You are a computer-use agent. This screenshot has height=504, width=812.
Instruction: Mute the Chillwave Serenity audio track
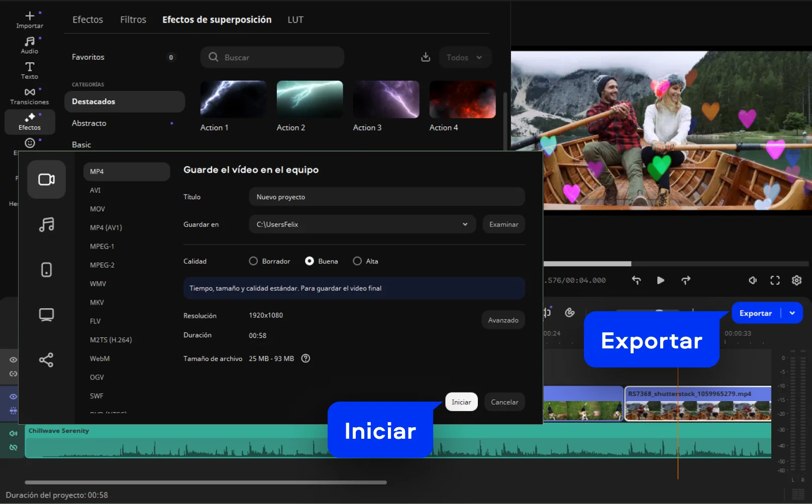(x=13, y=433)
